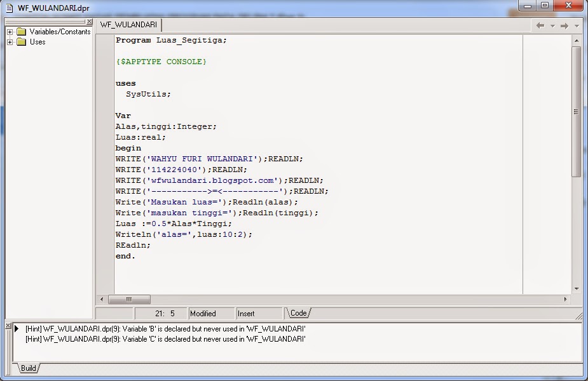
Task: Click the Back navigation arrow icon
Action: pyautogui.click(x=540, y=25)
